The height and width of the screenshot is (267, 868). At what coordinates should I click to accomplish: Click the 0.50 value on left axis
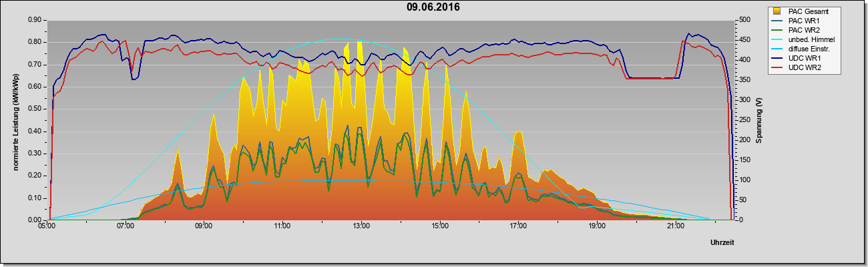tap(35, 109)
